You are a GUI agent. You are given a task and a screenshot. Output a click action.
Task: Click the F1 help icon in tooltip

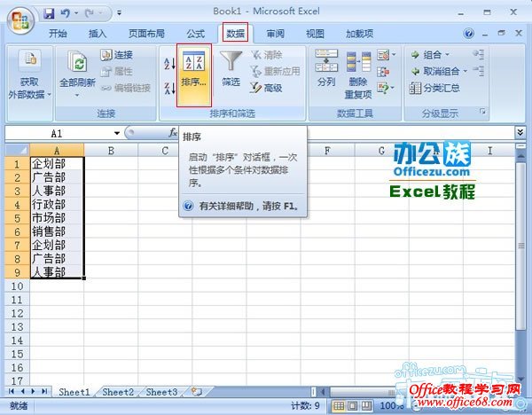(x=188, y=206)
